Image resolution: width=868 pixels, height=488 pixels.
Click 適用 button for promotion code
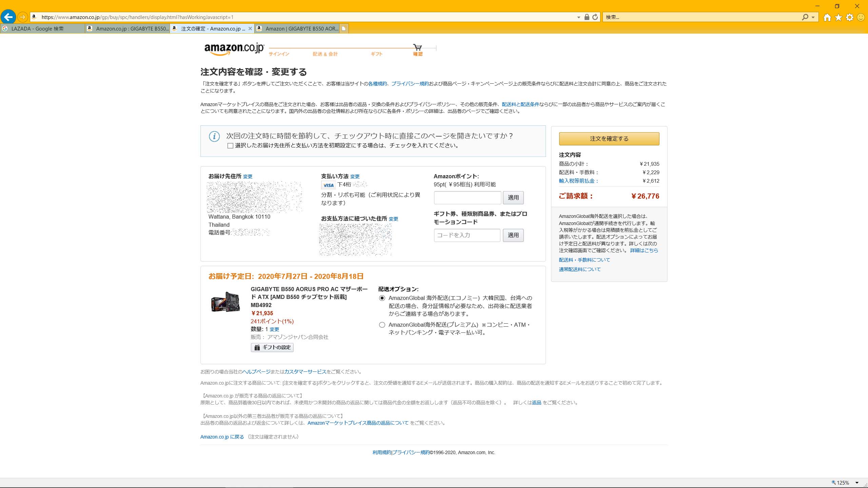(513, 235)
